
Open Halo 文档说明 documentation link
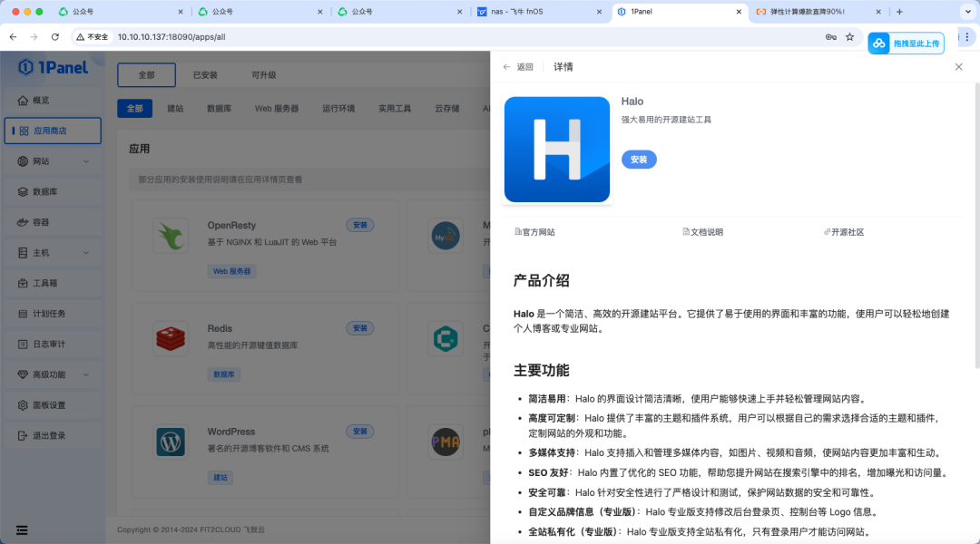(x=702, y=232)
